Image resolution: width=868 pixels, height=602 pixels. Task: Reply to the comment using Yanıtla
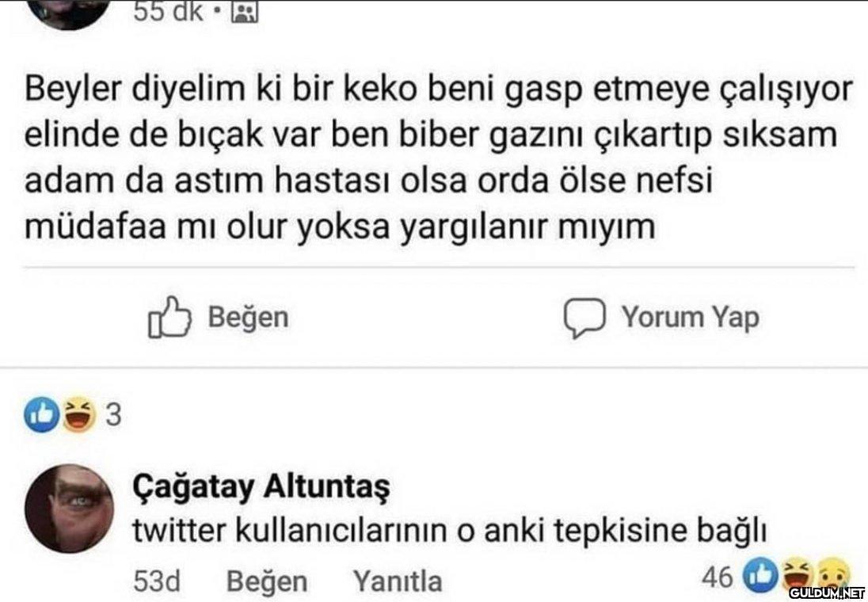pyautogui.click(x=397, y=582)
